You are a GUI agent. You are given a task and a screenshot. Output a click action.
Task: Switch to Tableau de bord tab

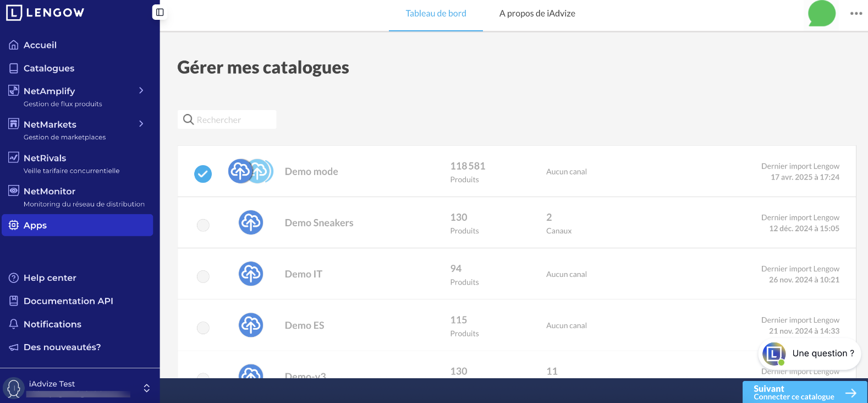click(x=436, y=14)
